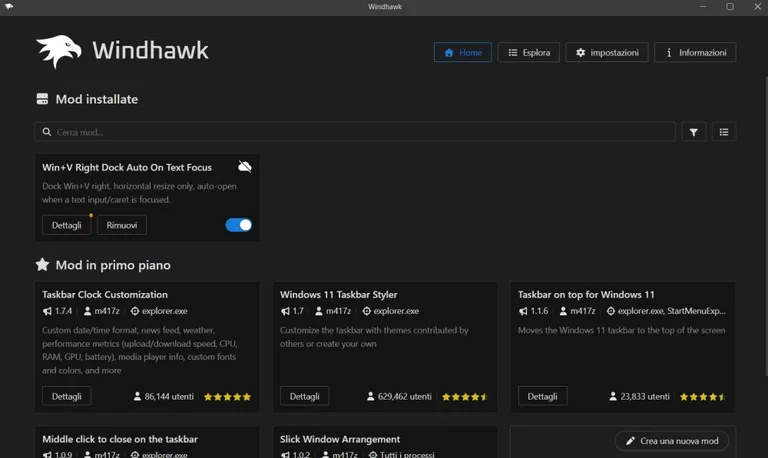The image size is (768, 458).
Task: Open the Informazioni tab
Action: [695, 52]
